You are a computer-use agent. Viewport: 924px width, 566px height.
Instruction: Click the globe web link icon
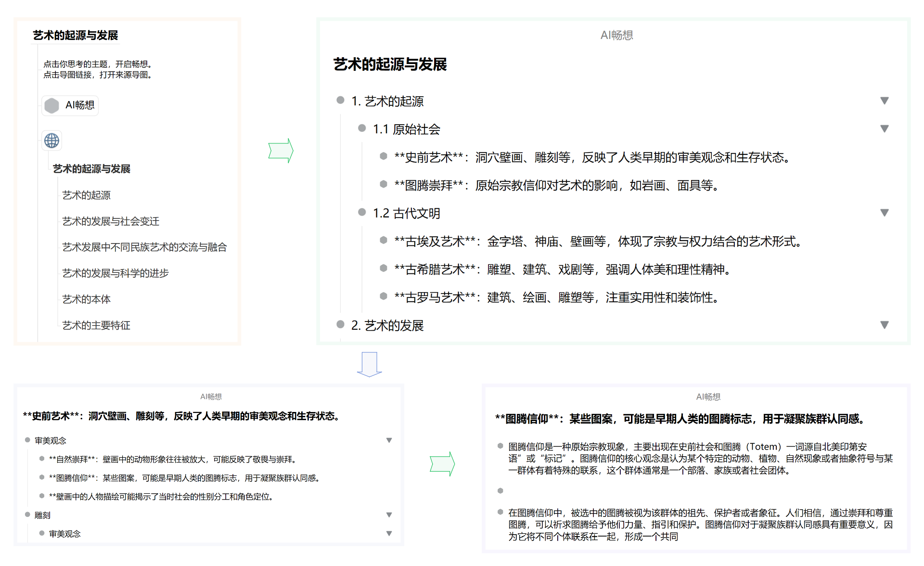[x=51, y=141]
